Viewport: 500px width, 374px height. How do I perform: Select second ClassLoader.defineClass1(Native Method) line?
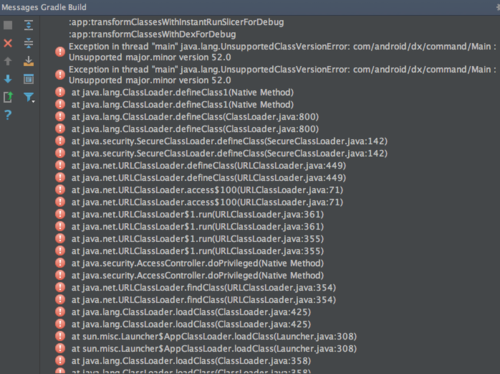coord(182,105)
